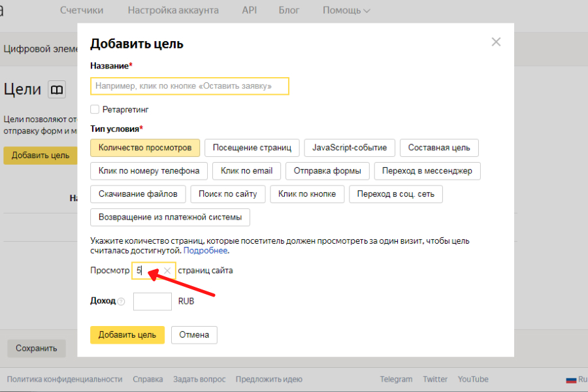Click the book icon next to Цели
The height and width of the screenshot is (392, 588).
pyautogui.click(x=57, y=90)
